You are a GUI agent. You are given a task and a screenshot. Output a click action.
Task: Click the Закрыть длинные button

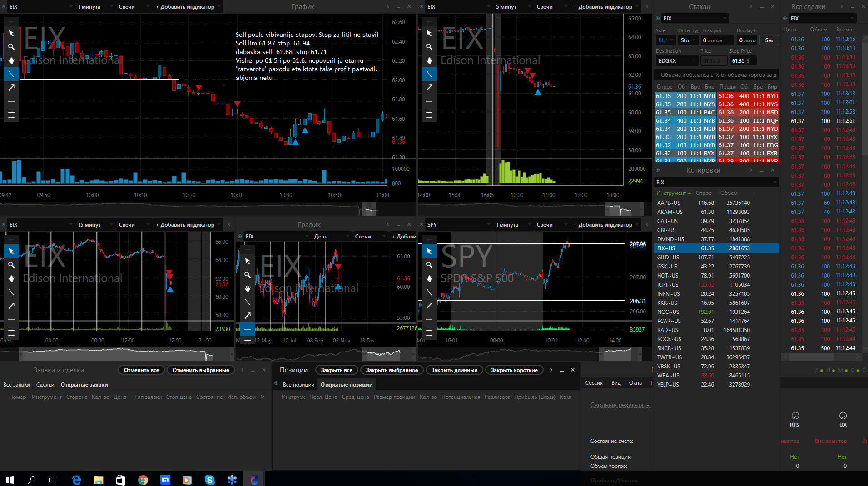coord(454,370)
